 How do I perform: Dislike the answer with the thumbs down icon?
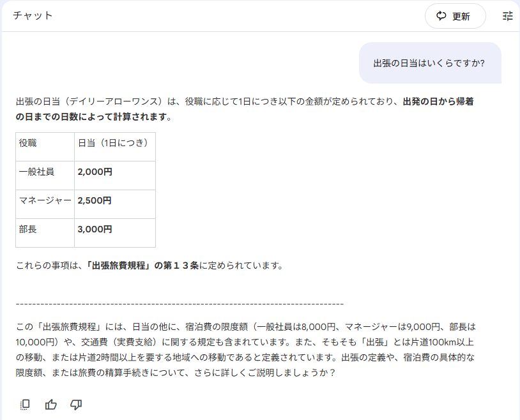pos(76,404)
